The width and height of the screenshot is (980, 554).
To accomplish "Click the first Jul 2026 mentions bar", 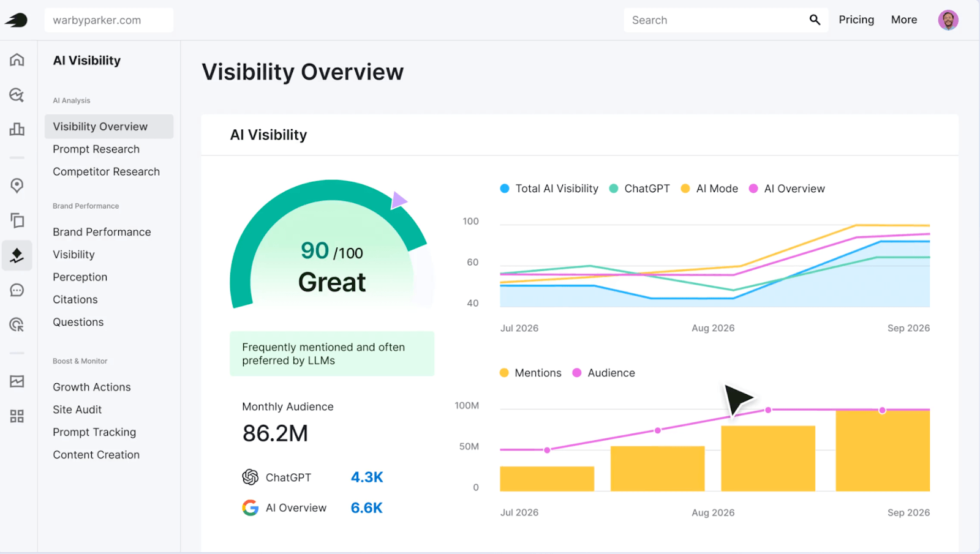I will coord(547,479).
